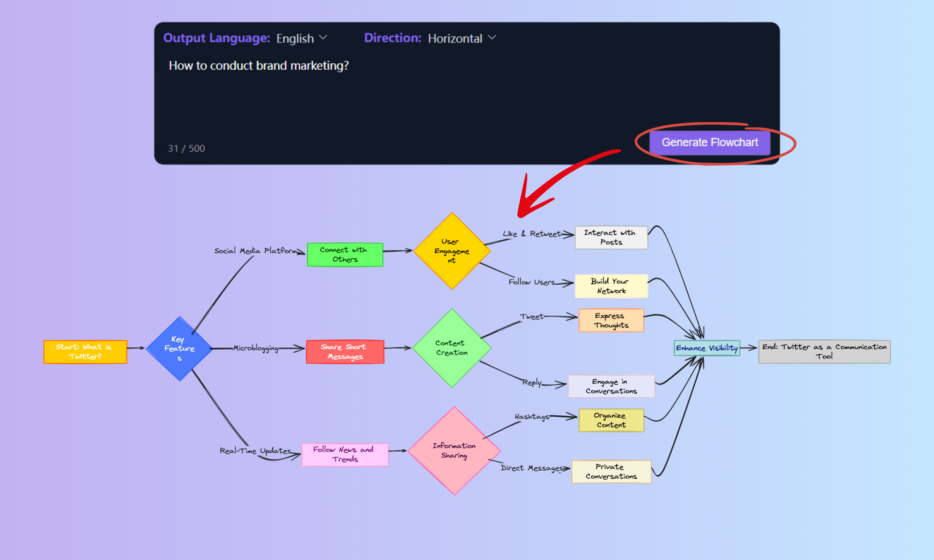This screenshot has width=934, height=560.
Task: Click the prompt text 'How to conduct brand marketing?'
Action: coord(259,65)
